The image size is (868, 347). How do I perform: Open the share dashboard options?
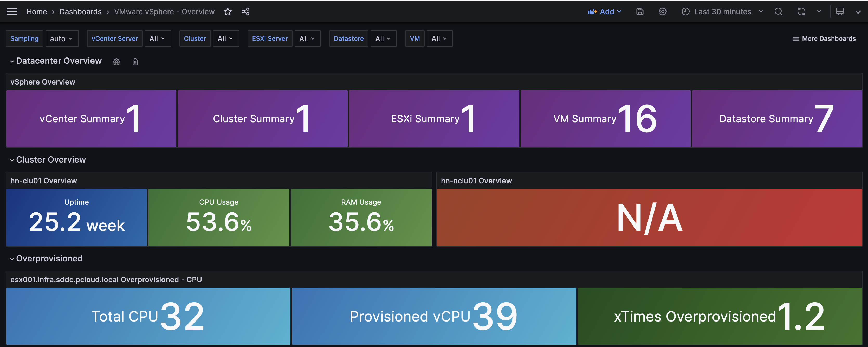(x=245, y=11)
